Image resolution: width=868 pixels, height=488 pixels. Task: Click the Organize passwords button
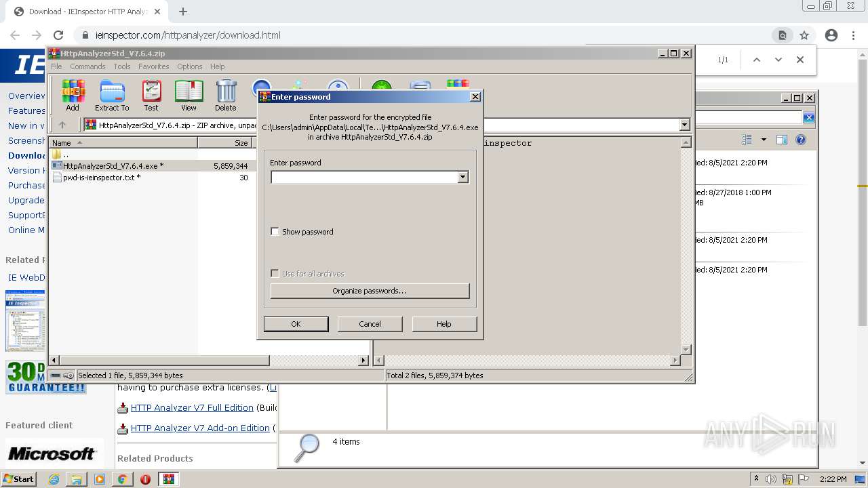[x=370, y=291]
